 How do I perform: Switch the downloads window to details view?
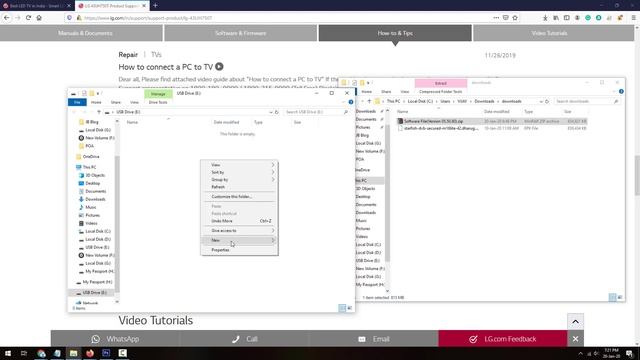[x=612, y=297]
